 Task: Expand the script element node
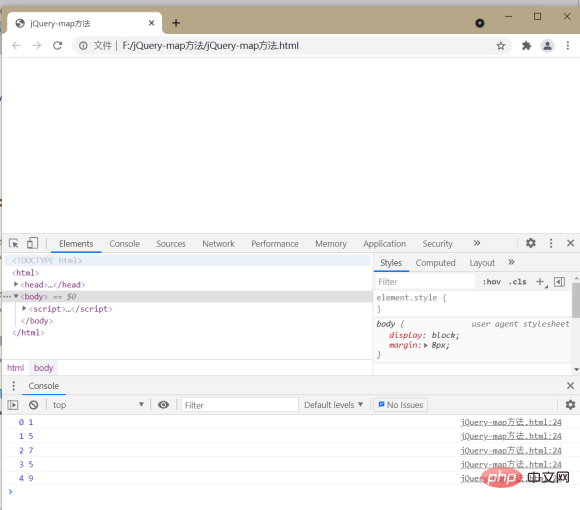(x=24, y=308)
